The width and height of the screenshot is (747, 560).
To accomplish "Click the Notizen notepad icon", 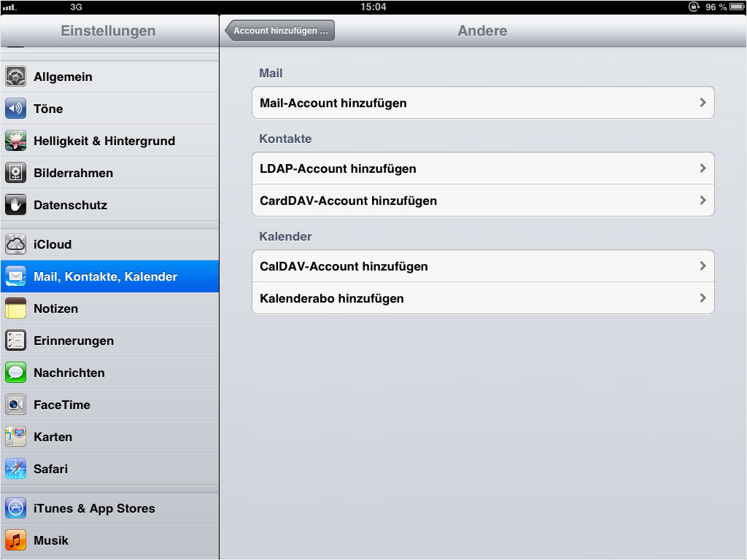I will click(16, 308).
